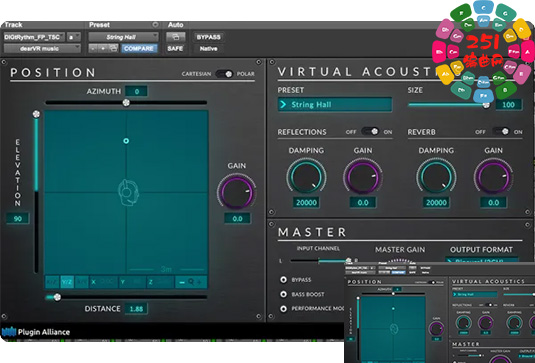
Task: Click the magnifier icon in pad toolbar
Action: pyautogui.click(x=191, y=282)
